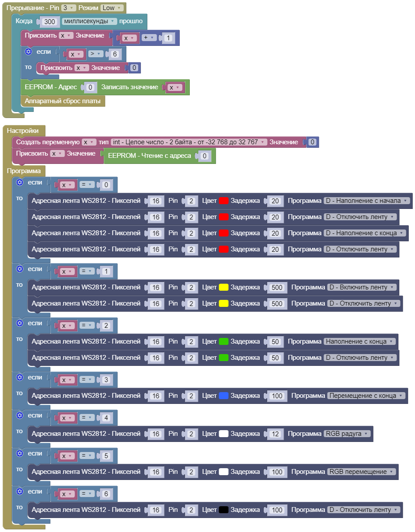
Task: Click the blue color swatch in the WS2812 block
Action: (223, 396)
